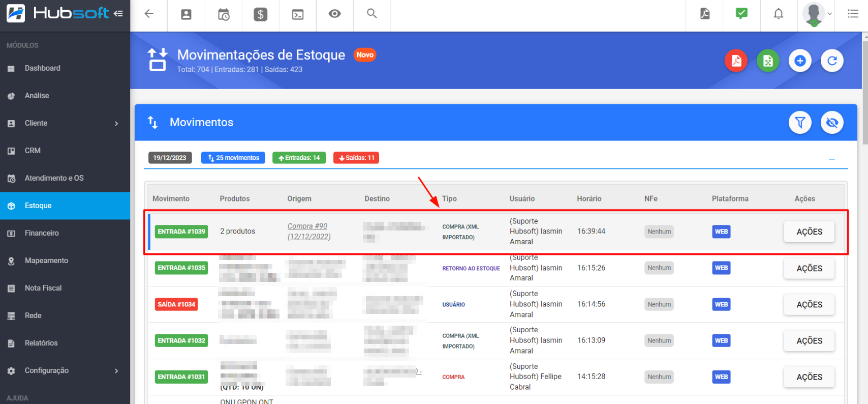Expand the Configuração submenu
Viewport: 868px width, 404px height.
(116, 370)
